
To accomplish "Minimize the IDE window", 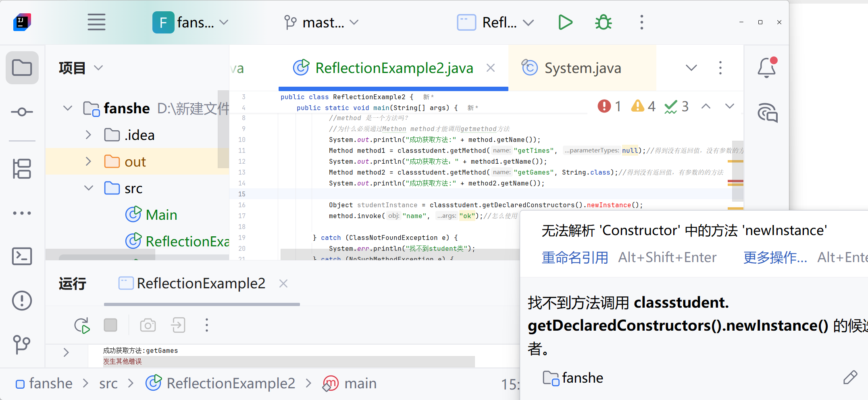I will [x=741, y=22].
